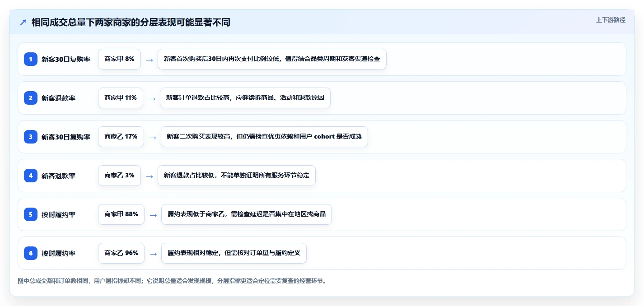Click the 商家乙 96% value chip
The width and height of the screenshot is (644, 306).
tap(121, 253)
